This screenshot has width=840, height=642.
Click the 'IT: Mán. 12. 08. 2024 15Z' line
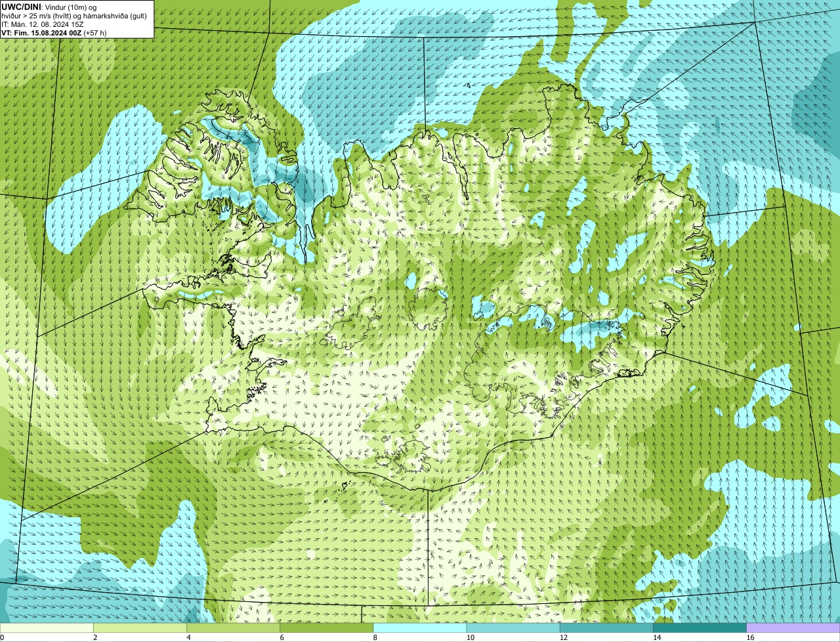click(x=43, y=24)
